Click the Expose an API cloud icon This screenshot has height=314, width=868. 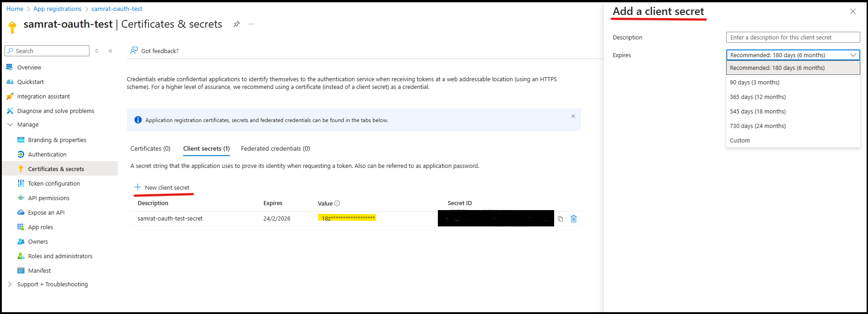pyautogui.click(x=21, y=212)
